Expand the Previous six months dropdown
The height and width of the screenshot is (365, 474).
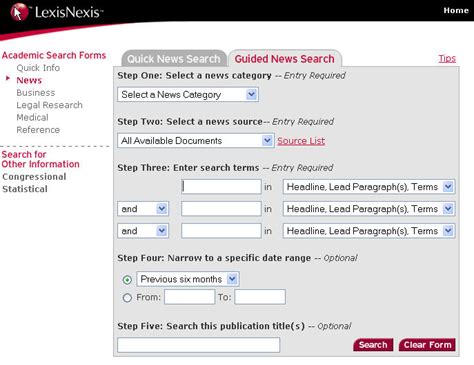click(188, 279)
